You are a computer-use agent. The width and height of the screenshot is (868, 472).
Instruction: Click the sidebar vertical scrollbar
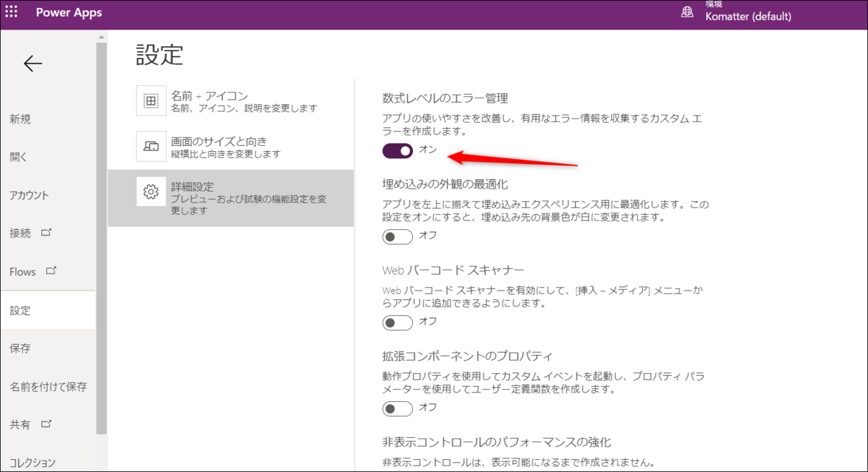tap(102, 239)
